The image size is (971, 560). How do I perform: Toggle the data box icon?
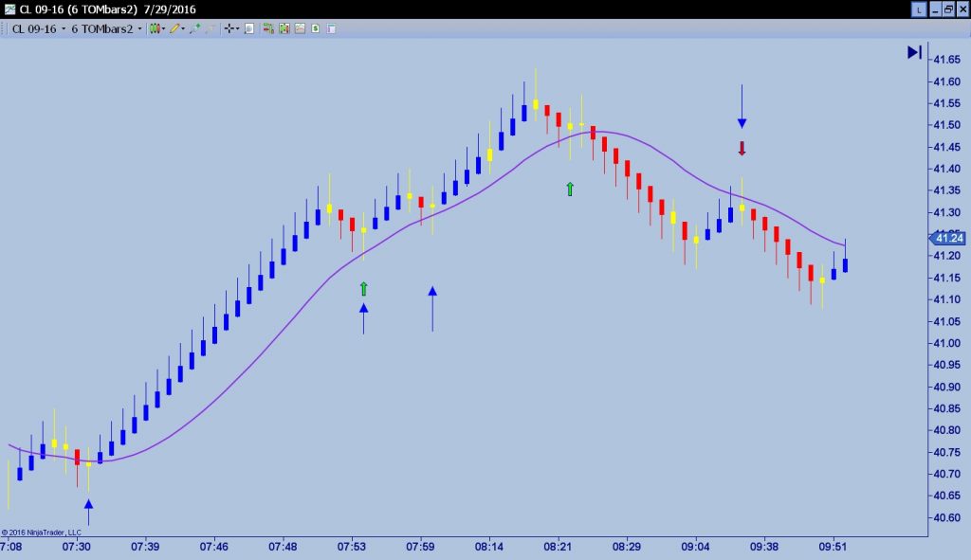click(249, 28)
